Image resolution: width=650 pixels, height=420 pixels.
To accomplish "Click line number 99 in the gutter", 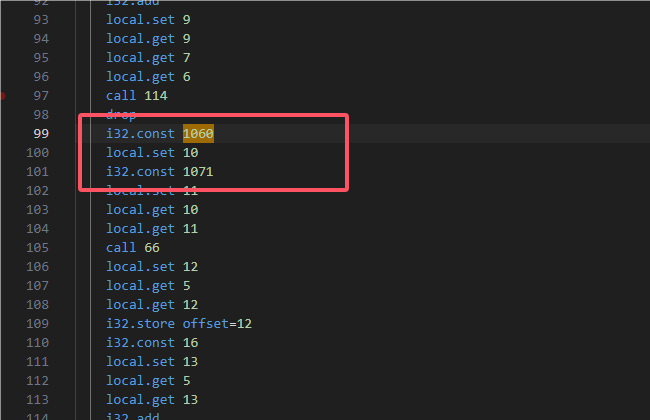I will coord(41,133).
